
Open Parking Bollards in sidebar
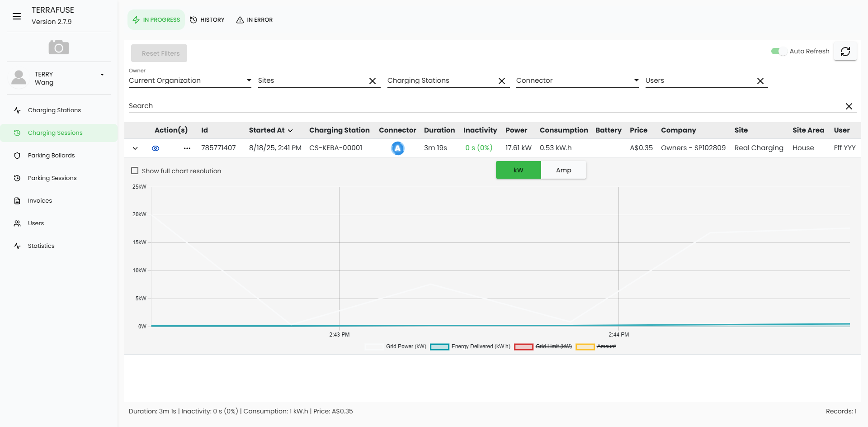tap(51, 156)
